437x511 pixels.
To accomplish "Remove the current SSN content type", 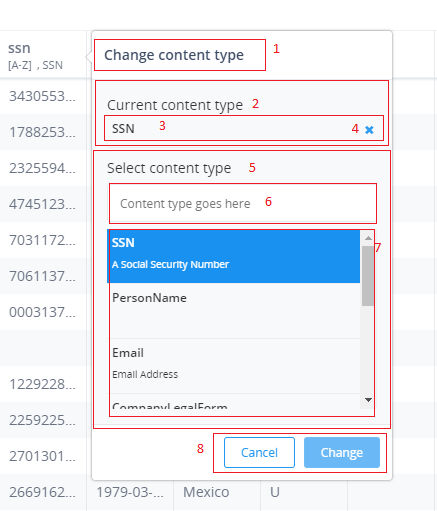I will point(369,129).
